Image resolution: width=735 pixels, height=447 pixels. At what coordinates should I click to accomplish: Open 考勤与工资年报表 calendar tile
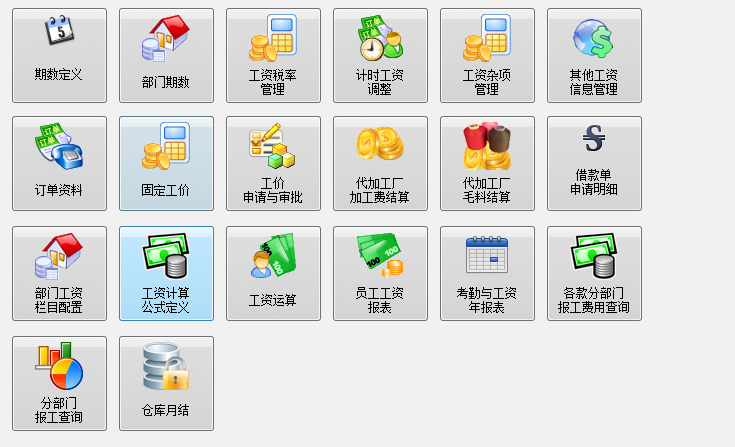(x=487, y=274)
